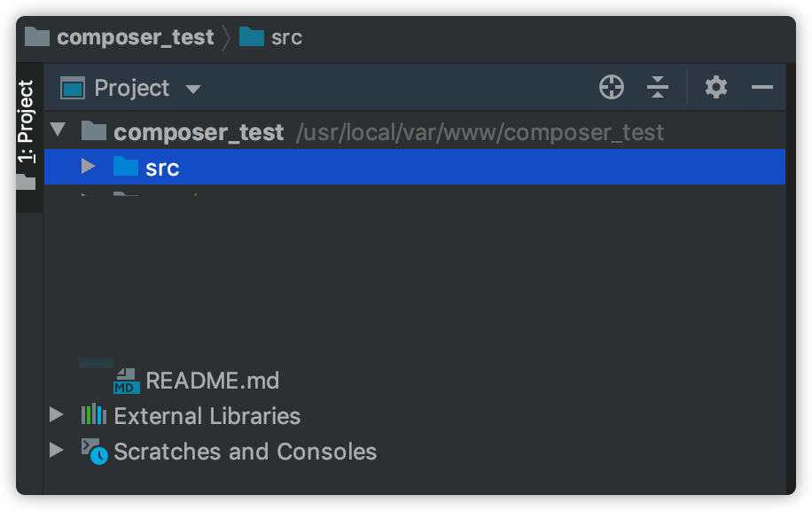The width and height of the screenshot is (812, 511).
Task: Hide the Project tool window
Action: [762, 87]
